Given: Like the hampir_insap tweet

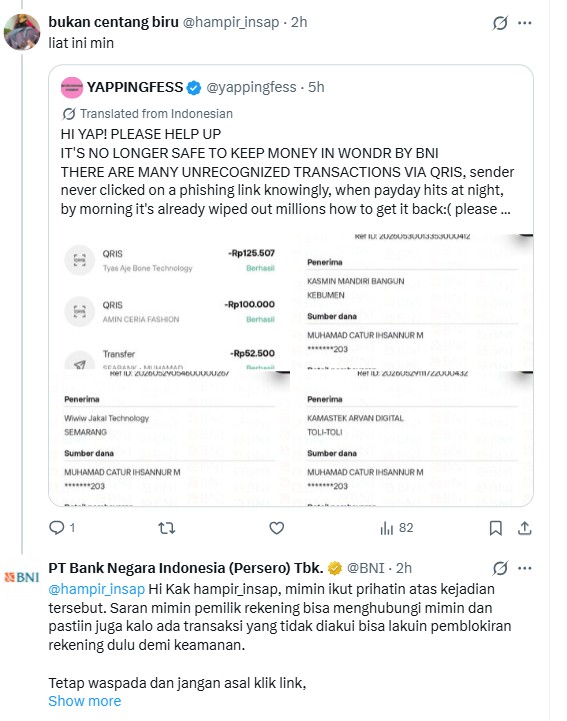Looking at the screenshot, I should coord(276,528).
